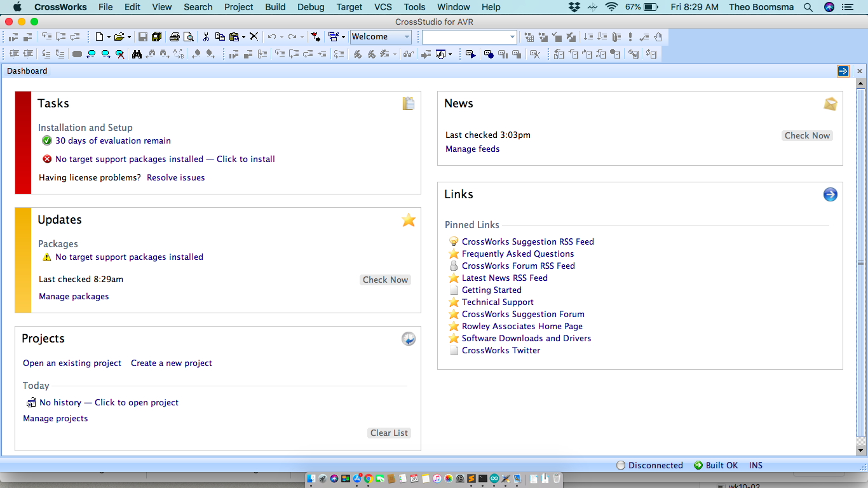Open the Getting Started pinned link
The width and height of the screenshot is (868, 488).
pos(492,290)
